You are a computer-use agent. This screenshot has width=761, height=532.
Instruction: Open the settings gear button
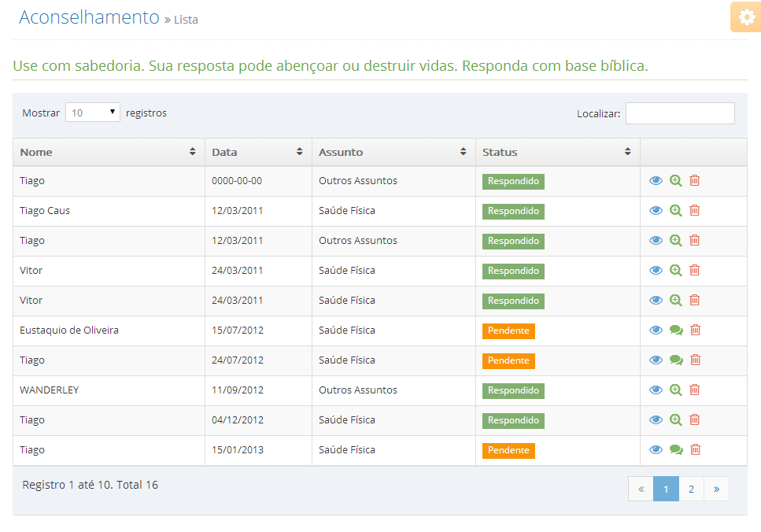point(746,17)
